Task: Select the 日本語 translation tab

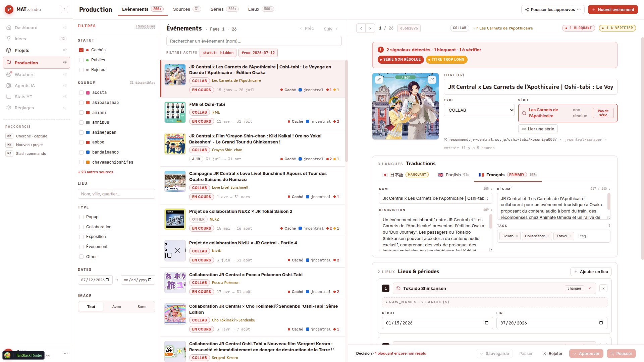Action: pyautogui.click(x=406, y=175)
